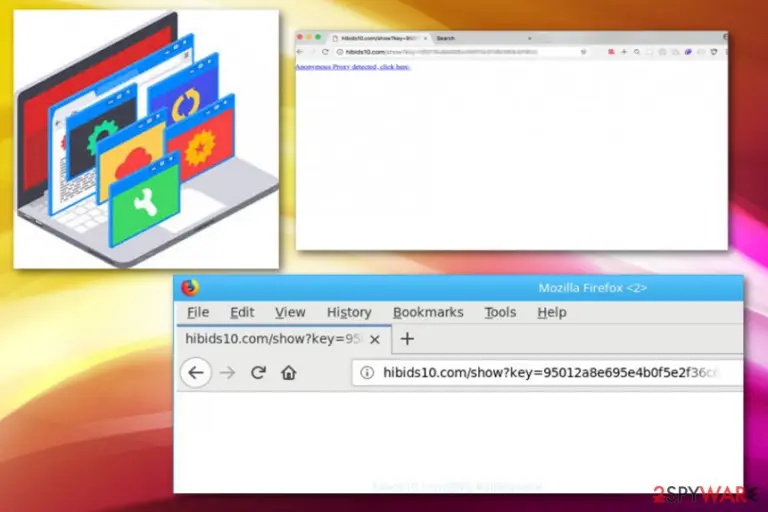Open the File menu

(x=198, y=312)
